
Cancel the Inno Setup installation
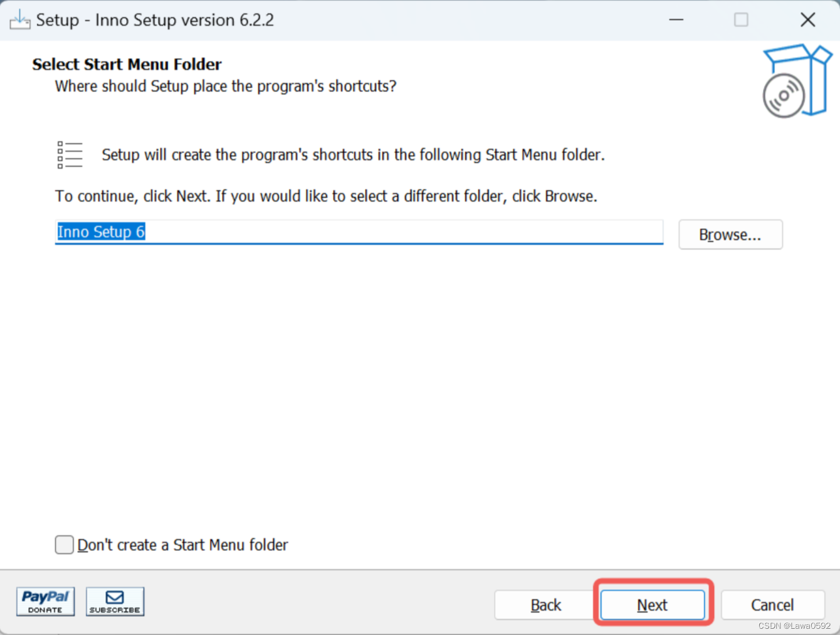(772, 605)
